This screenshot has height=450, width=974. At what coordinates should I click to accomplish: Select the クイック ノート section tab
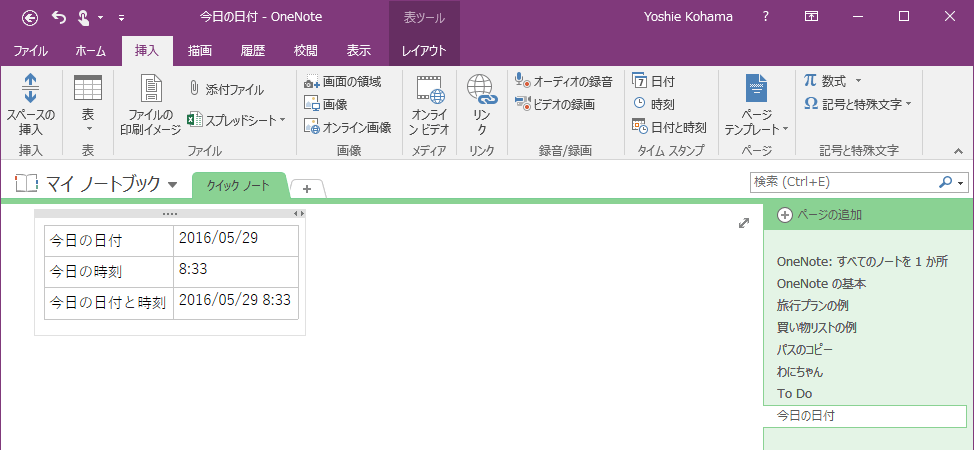239,186
